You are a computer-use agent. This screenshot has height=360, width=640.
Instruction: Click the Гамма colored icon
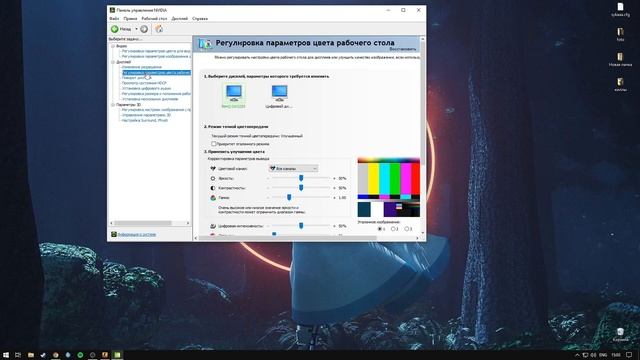[x=213, y=198]
